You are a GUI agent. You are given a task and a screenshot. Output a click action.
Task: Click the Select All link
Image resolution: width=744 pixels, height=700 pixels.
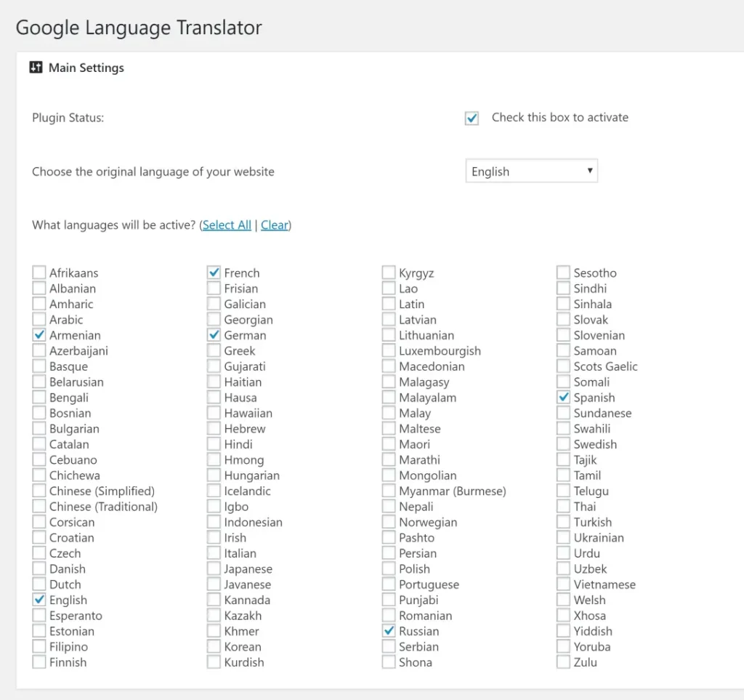click(227, 225)
